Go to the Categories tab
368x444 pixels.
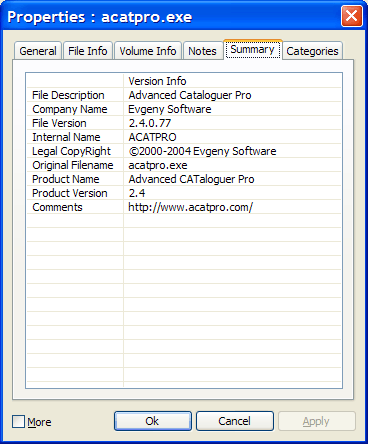(312, 51)
